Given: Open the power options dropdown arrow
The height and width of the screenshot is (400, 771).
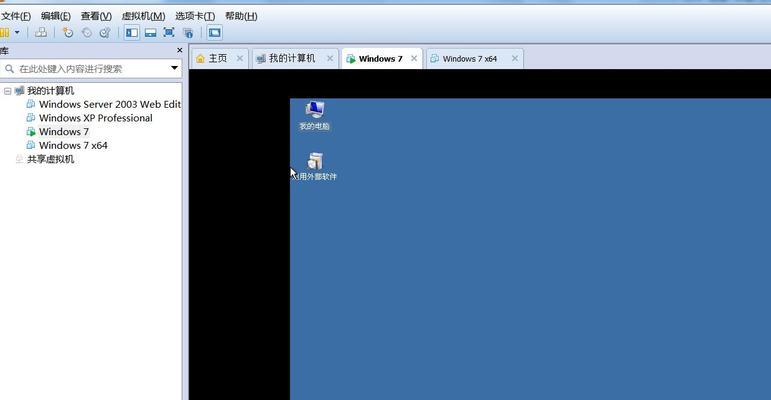Looking at the screenshot, I should 17,32.
